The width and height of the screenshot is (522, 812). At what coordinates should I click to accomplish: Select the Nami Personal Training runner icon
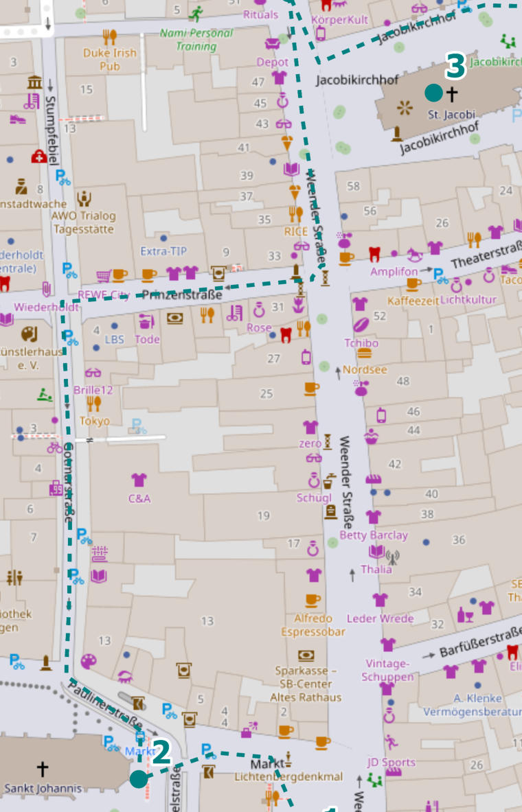point(196,14)
